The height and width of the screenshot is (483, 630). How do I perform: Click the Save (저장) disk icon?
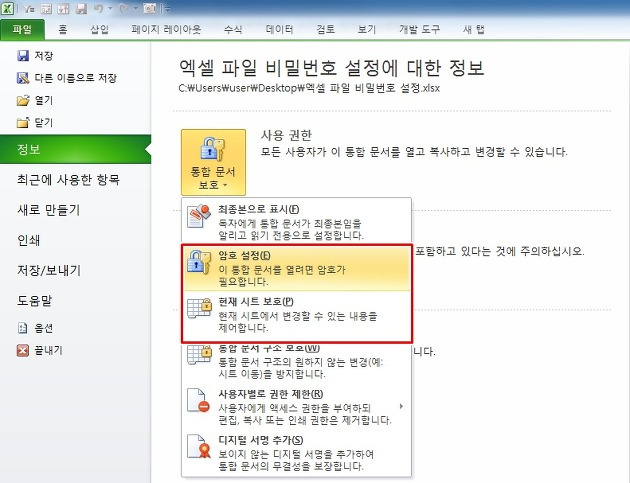click(x=23, y=55)
